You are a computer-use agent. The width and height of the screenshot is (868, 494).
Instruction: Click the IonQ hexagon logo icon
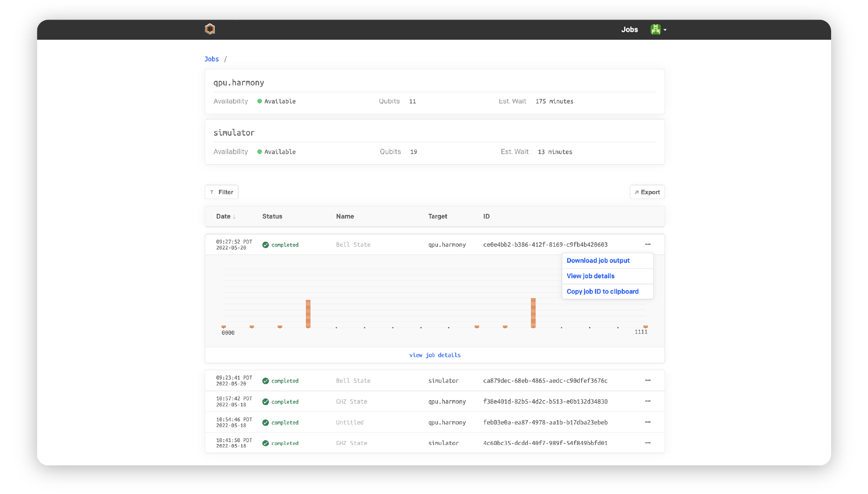(x=210, y=29)
